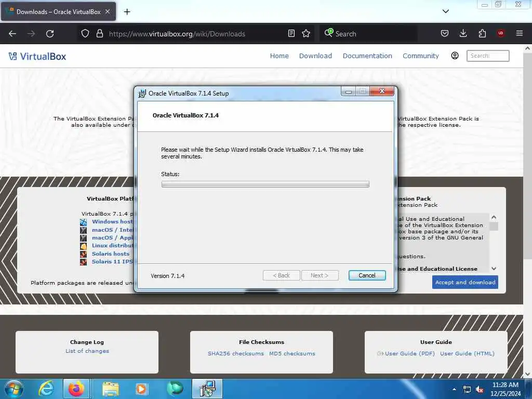The width and height of the screenshot is (532, 399).
Task: Click the VirtualBox logo
Action: [x=37, y=56]
